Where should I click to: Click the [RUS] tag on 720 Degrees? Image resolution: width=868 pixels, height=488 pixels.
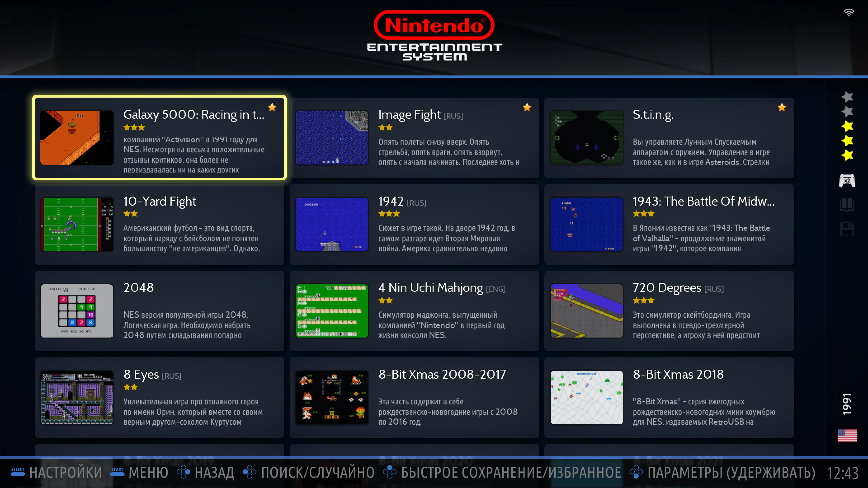pyautogui.click(x=714, y=289)
